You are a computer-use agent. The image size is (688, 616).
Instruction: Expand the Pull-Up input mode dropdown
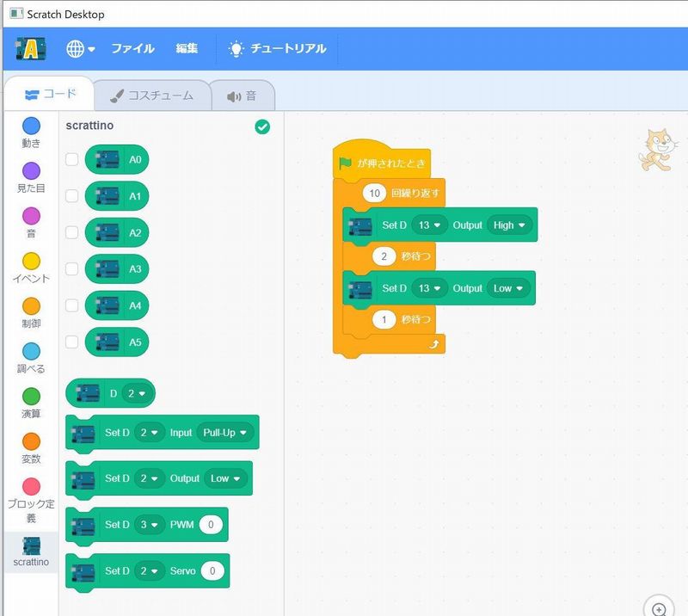224,433
